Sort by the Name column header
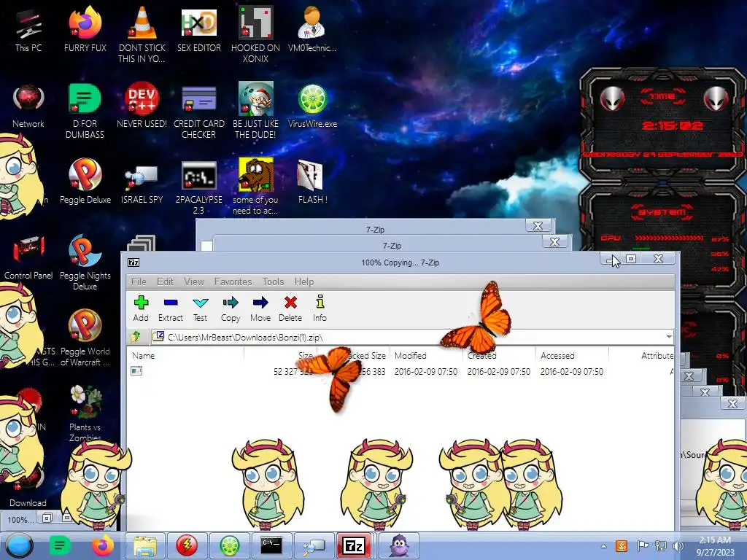The width and height of the screenshot is (747, 560). 186,355
